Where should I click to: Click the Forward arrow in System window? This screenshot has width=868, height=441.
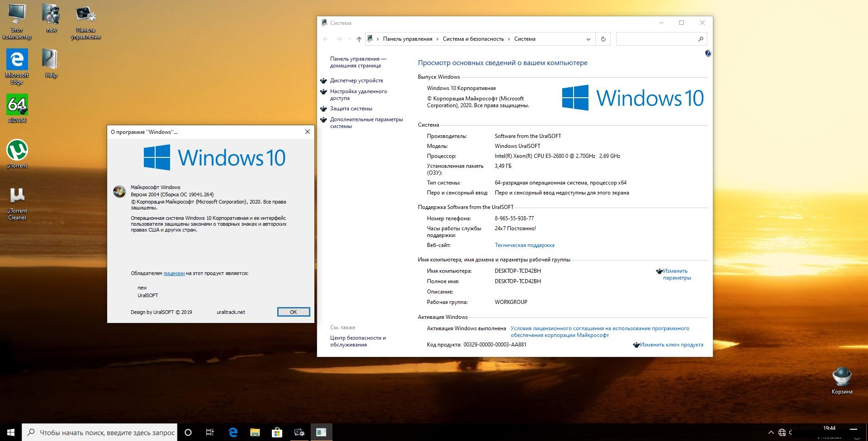click(339, 39)
